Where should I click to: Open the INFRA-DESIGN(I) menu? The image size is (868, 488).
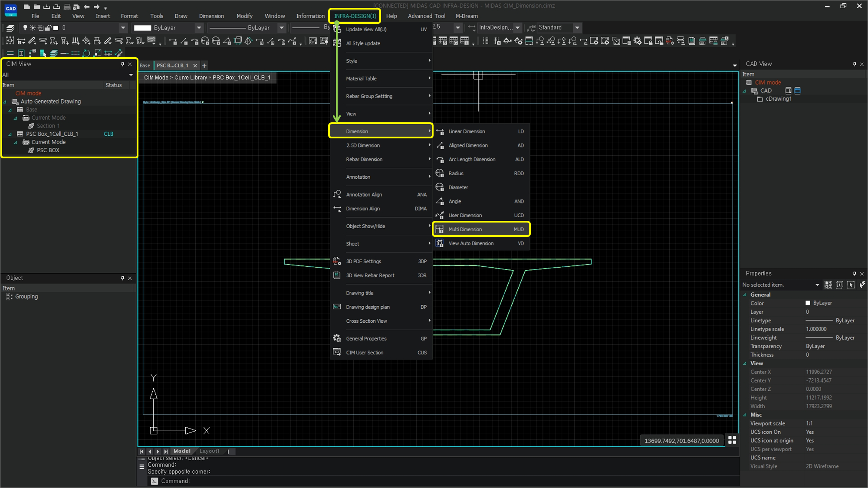tap(355, 16)
